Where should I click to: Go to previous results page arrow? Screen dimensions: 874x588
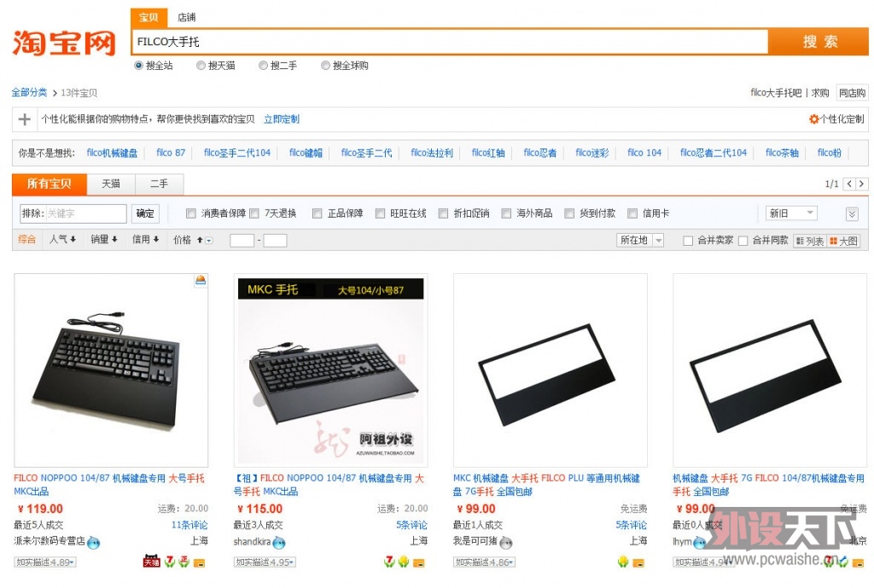click(849, 183)
